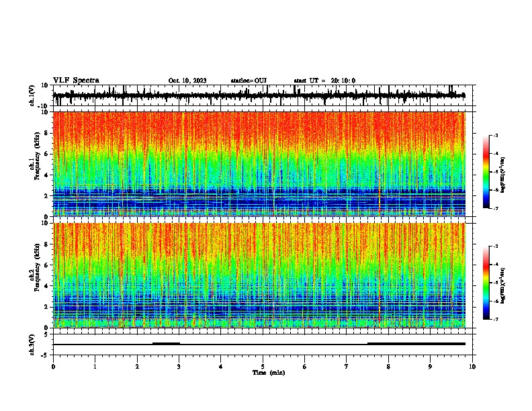Click the "6" kHz tick on ch.2 spectrogram
Viewport: 532px width, 411px height.
(x=46, y=265)
